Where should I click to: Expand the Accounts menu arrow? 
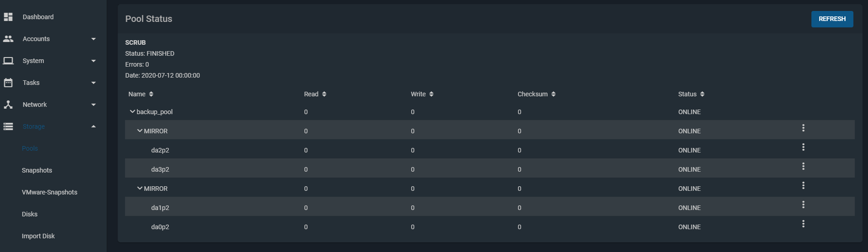click(x=94, y=39)
